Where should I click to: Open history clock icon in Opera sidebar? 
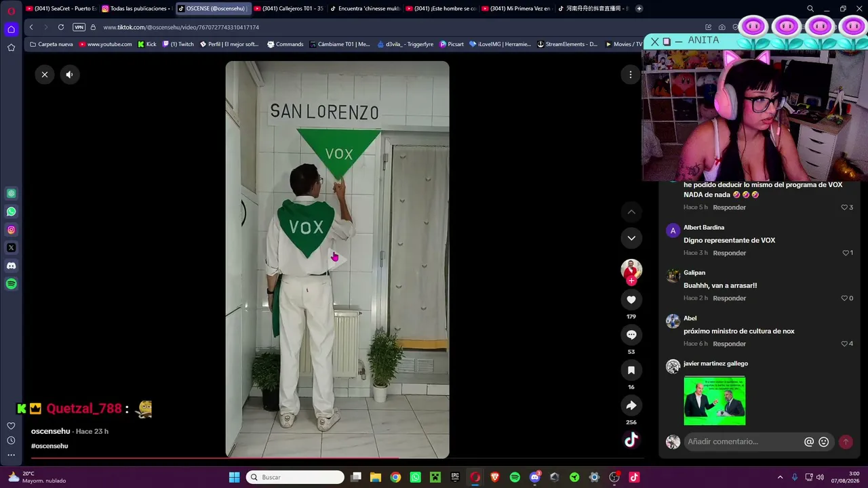(x=11, y=441)
